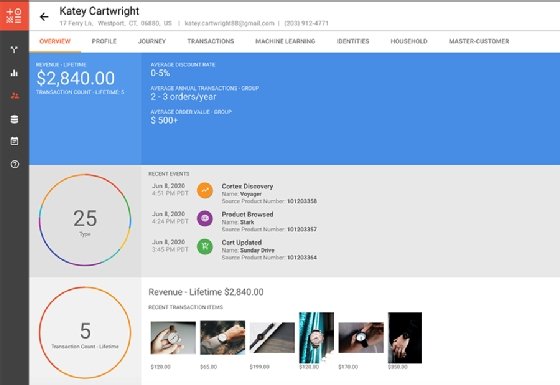Click the Cortex Discovery event title

(x=247, y=186)
